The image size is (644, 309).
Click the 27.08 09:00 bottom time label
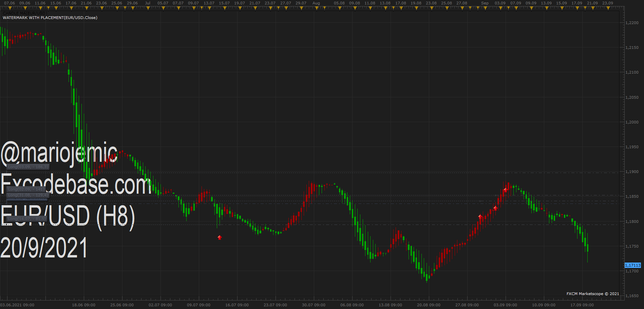point(467,305)
